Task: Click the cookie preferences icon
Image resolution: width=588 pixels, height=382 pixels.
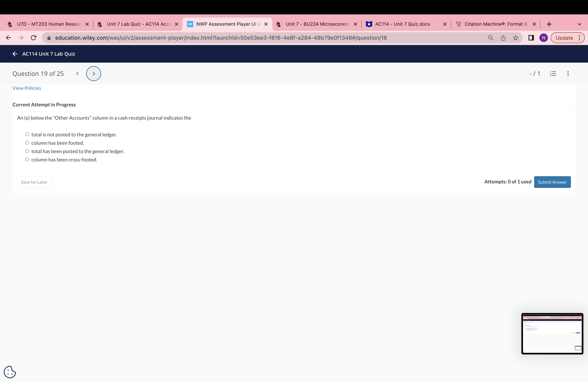Action: (10, 372)
